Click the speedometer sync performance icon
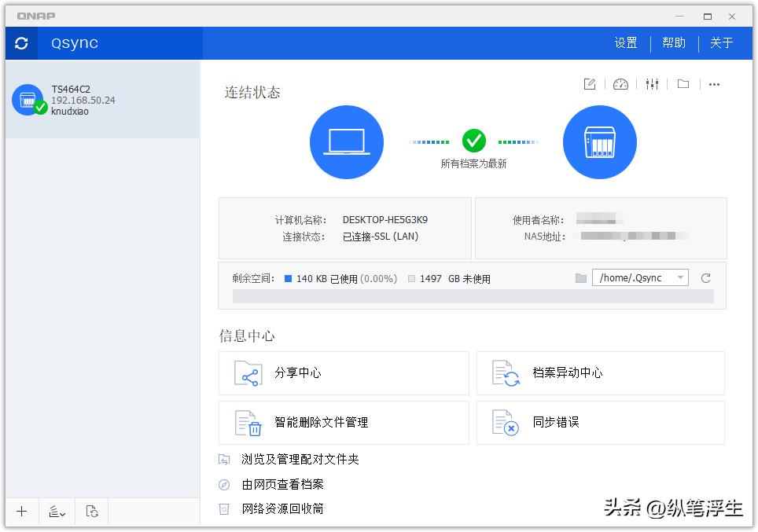758x532 pixels. point(620,84)
